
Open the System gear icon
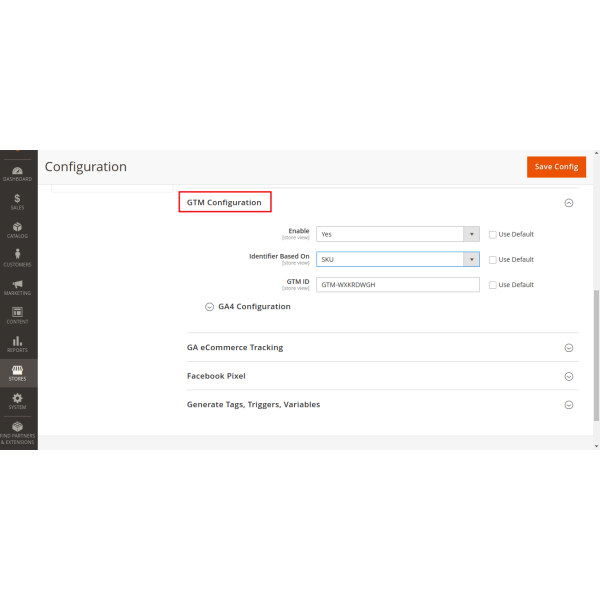(x=18, y=401)
